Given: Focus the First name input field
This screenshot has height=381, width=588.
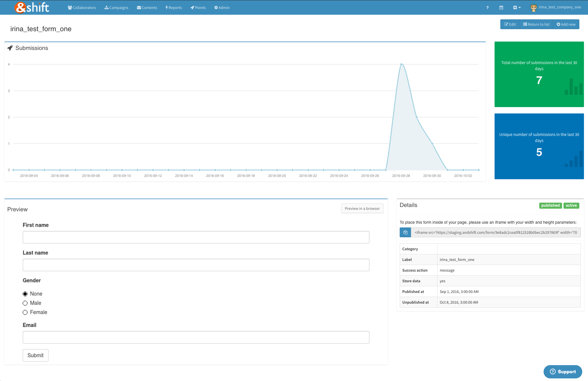Looking at the screenshot, I should tap(196, 237).
